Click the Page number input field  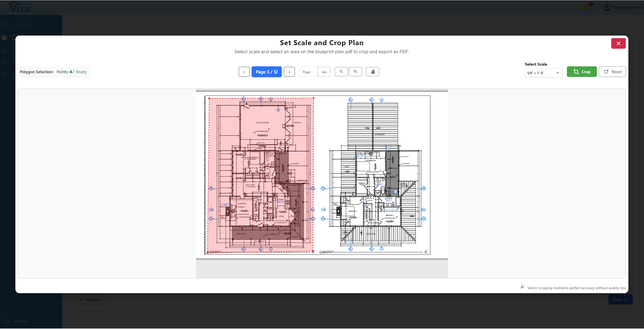tap(308, 72)
